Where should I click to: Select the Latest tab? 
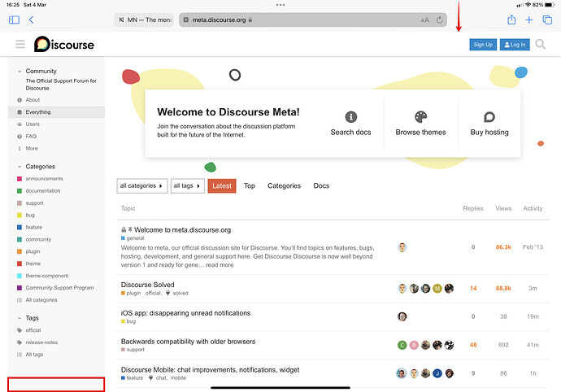point(222,185)
